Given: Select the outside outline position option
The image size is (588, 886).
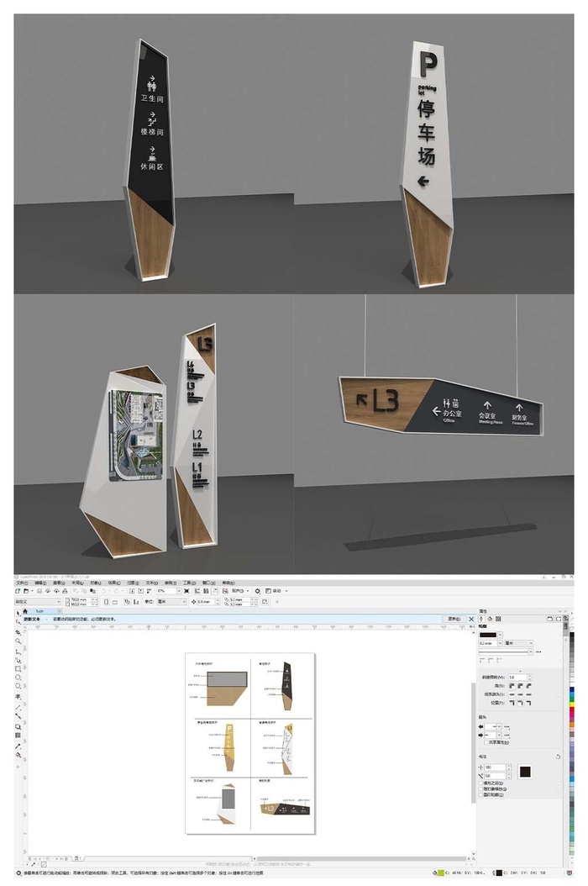Looking at the screenshot, I should click(512, 703).
